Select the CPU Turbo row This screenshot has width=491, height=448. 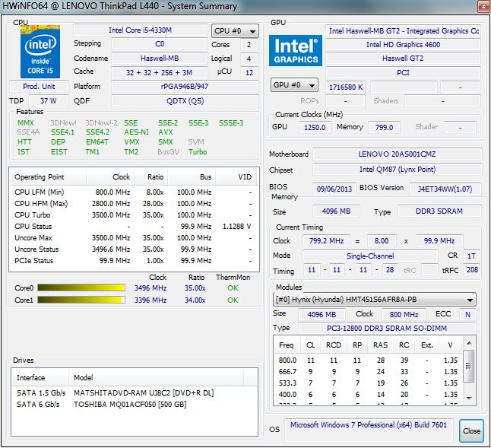click(x=133, y=215)
